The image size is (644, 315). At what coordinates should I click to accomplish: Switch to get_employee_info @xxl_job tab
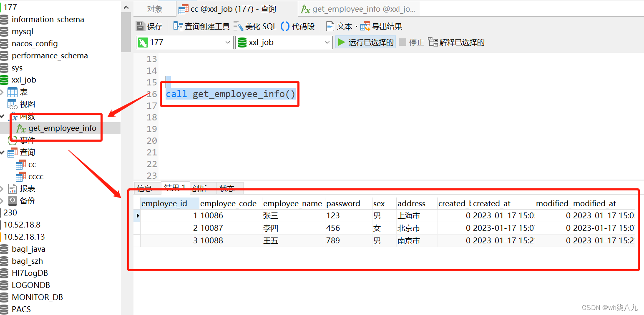point(359,9)
